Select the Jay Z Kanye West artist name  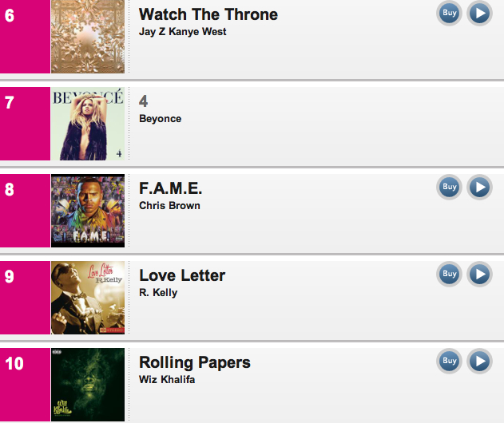tap(183, 32)
